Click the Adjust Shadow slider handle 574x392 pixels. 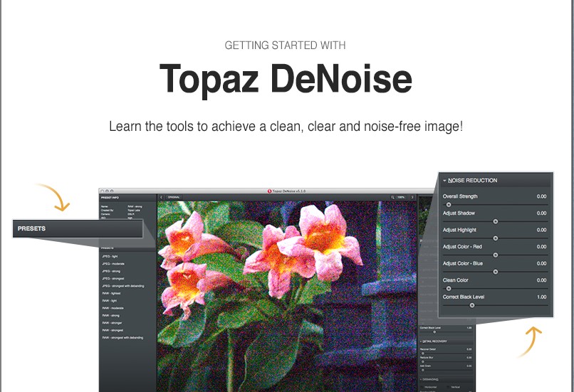[496, 221]
